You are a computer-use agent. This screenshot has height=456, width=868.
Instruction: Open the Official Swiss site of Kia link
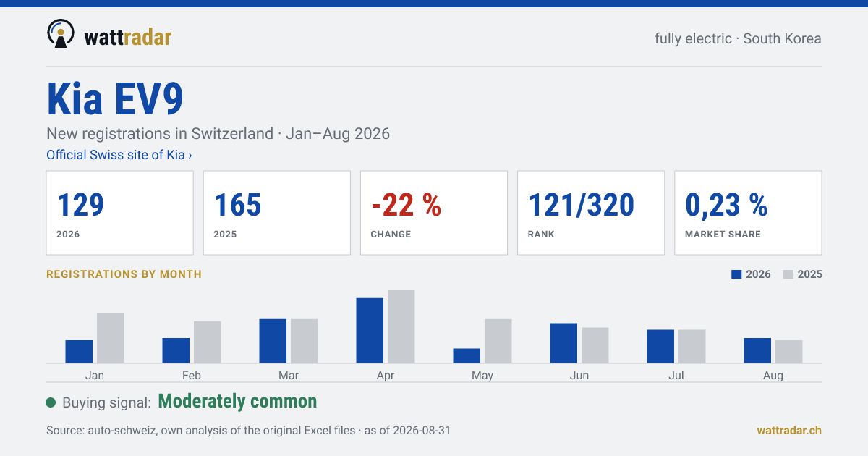pos(119,155)
